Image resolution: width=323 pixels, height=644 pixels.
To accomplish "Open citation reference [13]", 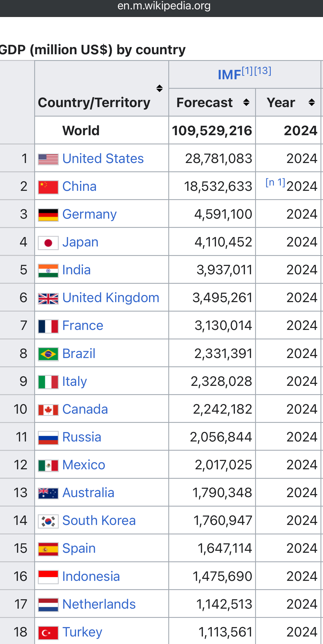I will point(263,71).
